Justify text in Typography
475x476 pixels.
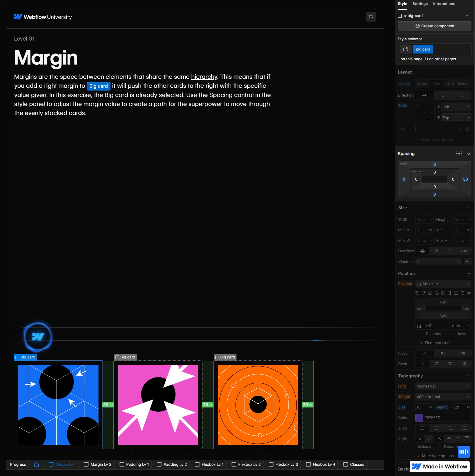pos(464,428)
